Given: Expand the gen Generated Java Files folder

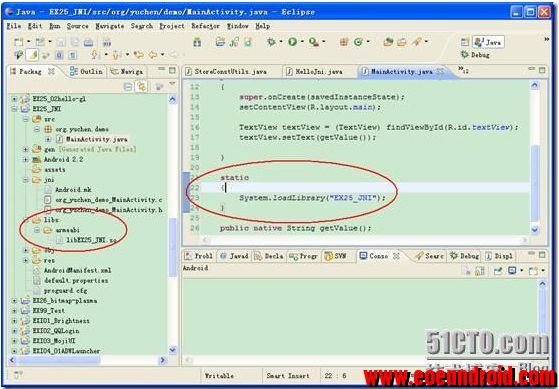Looking at the screenshot, I should coord(26,149).
